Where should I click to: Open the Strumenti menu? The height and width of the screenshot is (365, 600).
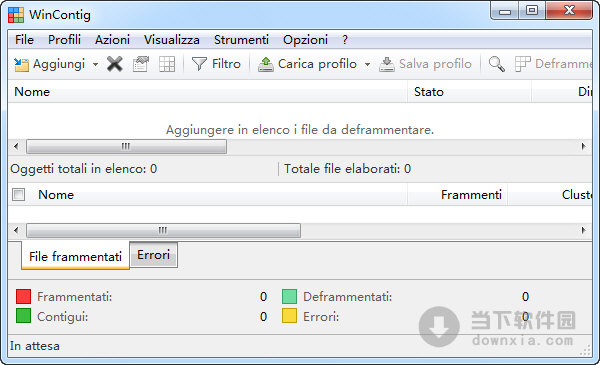[x=241, y=40]
